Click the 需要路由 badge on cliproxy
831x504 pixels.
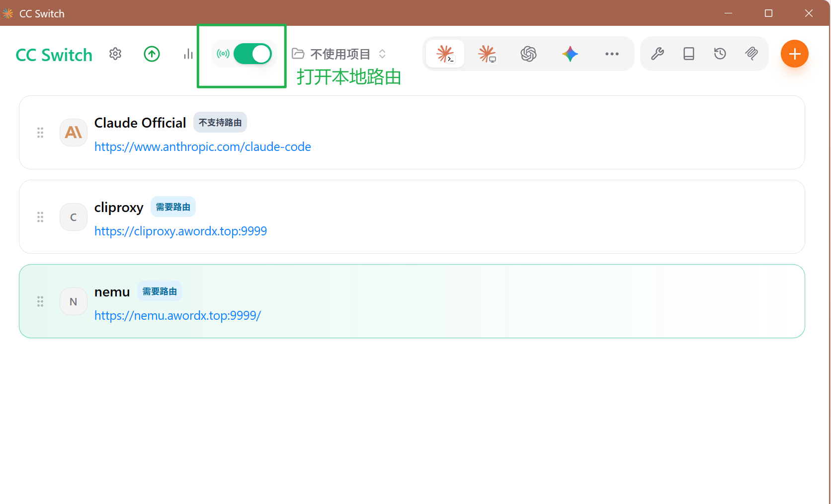pyautogui.click(x=173, y=207)
